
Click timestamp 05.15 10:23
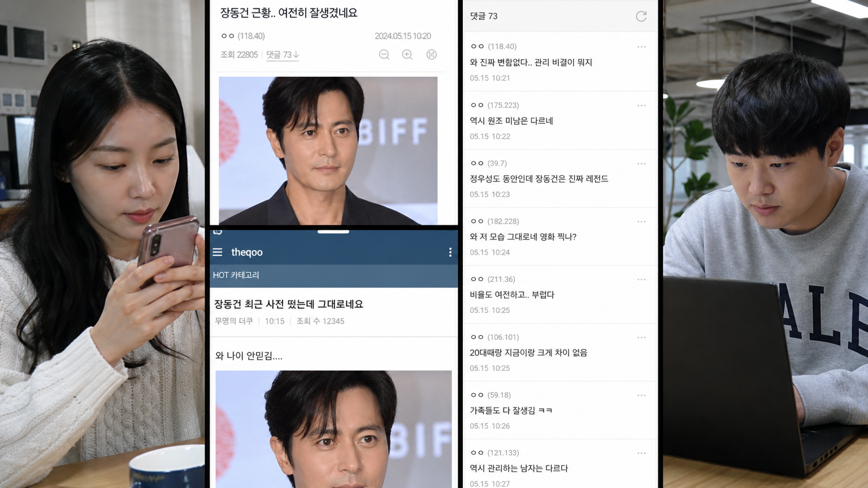coord(490,194)
